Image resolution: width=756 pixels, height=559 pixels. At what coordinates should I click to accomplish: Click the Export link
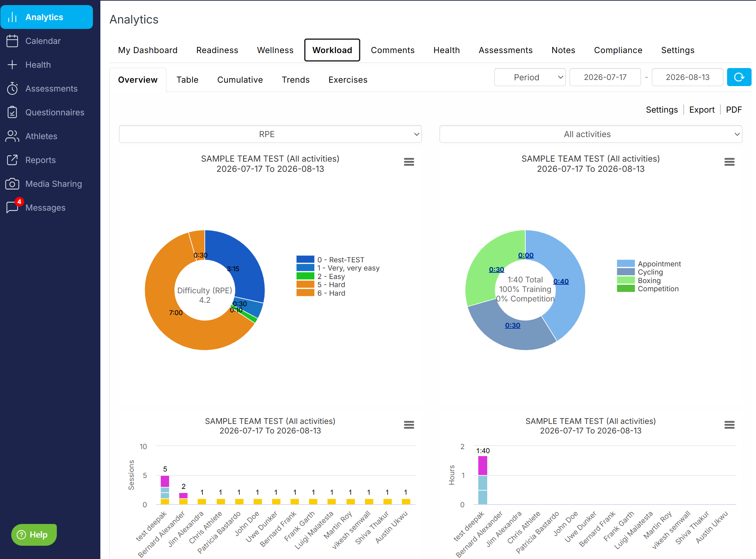click(x=702, y=110)
